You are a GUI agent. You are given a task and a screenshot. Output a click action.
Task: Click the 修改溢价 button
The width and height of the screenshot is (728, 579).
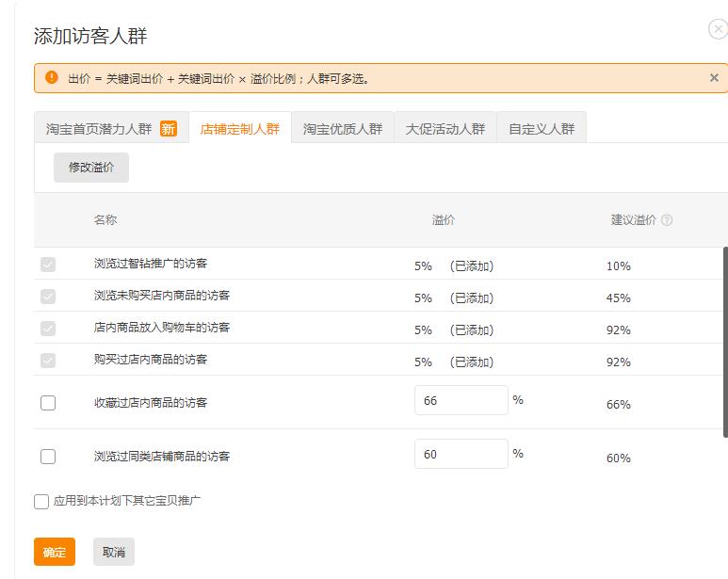91,168
